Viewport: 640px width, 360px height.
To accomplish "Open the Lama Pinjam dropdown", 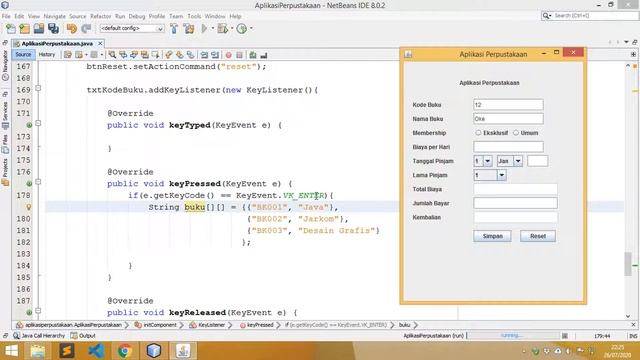I will [x=502, y=175].
